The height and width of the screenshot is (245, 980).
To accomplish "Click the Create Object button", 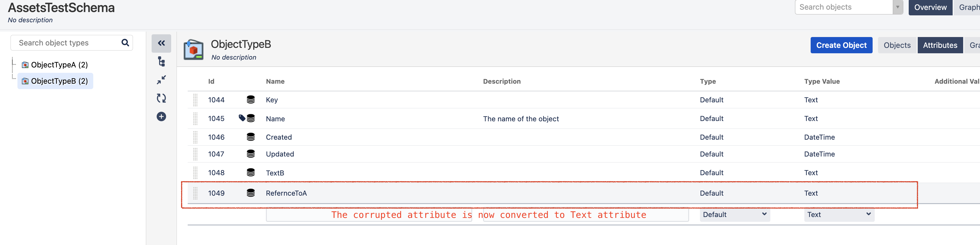I will pos(841,45).
